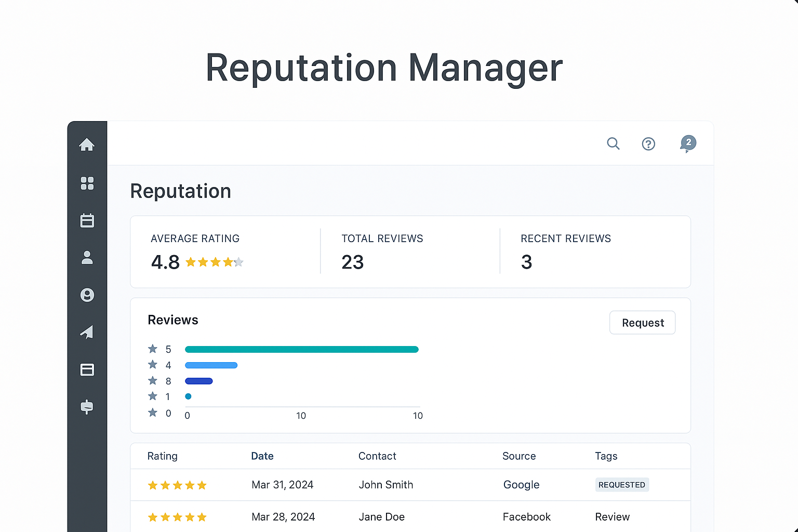This screenshot has width=798, height=532.
Task: Open the round profile avatar icon in sidebar
Action: [87, 295]
